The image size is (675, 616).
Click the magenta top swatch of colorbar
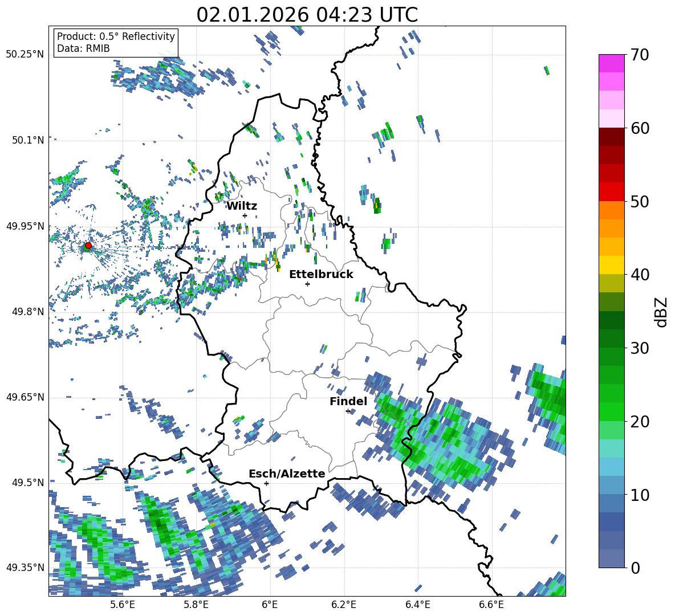coord(611,63)
